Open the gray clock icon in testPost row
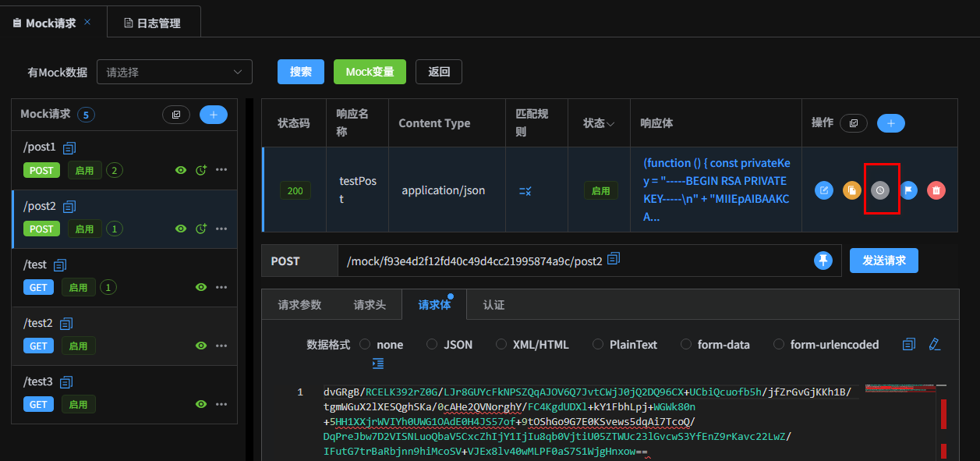980x461 pixels. (880, 190)
